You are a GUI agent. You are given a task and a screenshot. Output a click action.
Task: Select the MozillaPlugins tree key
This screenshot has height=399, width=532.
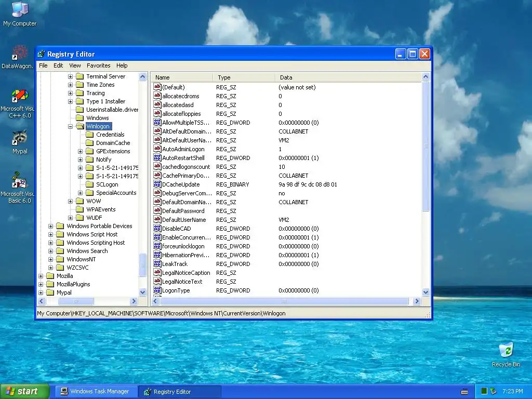tap(73, 284)
